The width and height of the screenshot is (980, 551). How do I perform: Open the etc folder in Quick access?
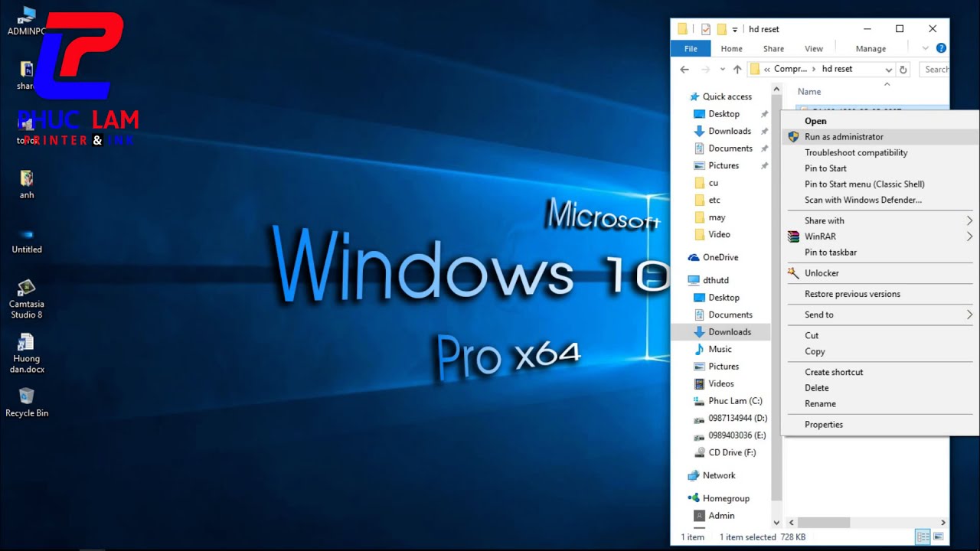[714, 200]
